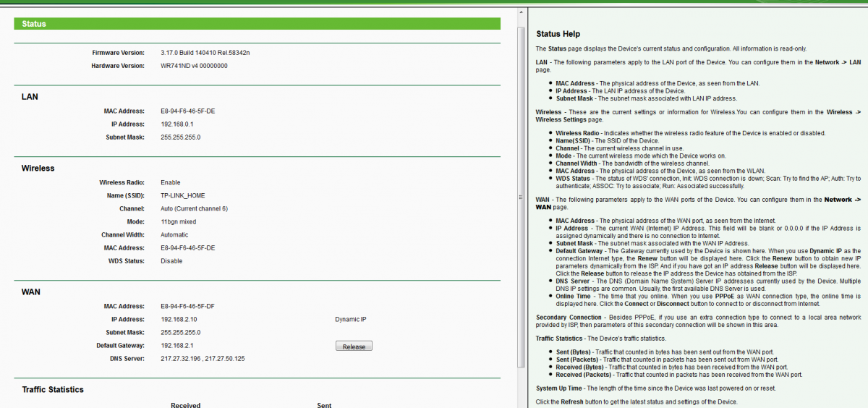
Task: Select LAN IP address 192.168.0.1
Action: 176,124
